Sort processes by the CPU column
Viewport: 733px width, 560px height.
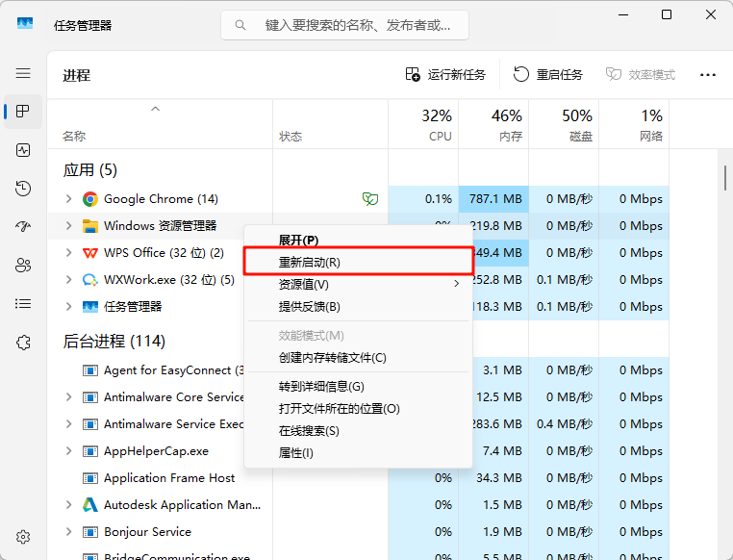tap(423, 125)
